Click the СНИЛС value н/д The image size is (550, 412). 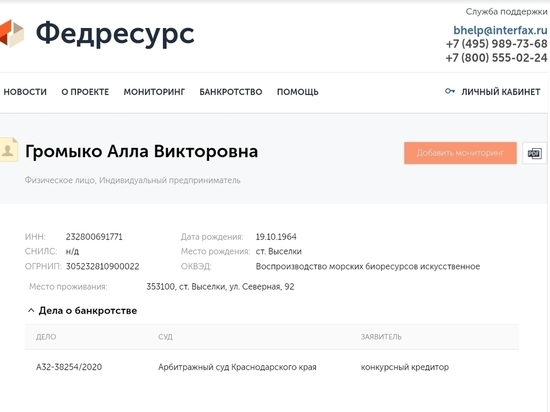pos(72,251)
